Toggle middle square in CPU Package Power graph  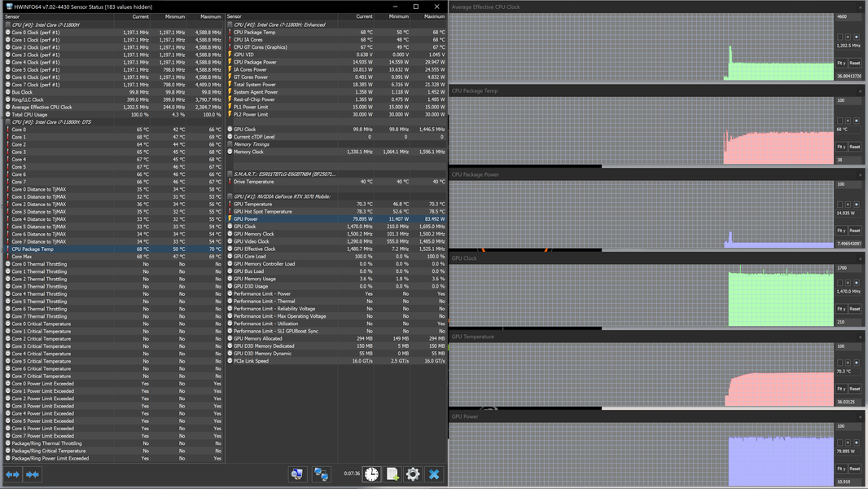click(848, 205)
